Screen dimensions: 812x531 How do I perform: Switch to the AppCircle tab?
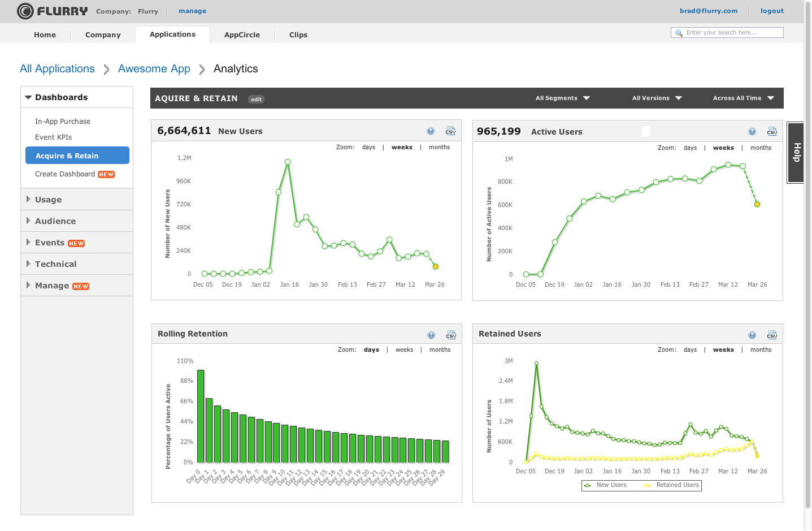coord(242,34)
